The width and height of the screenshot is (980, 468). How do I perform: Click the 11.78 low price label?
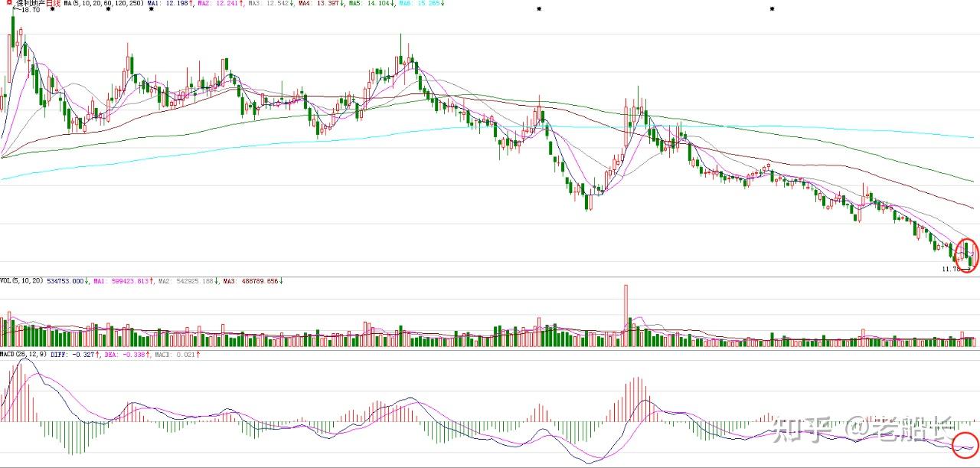[x=950, y=269]
